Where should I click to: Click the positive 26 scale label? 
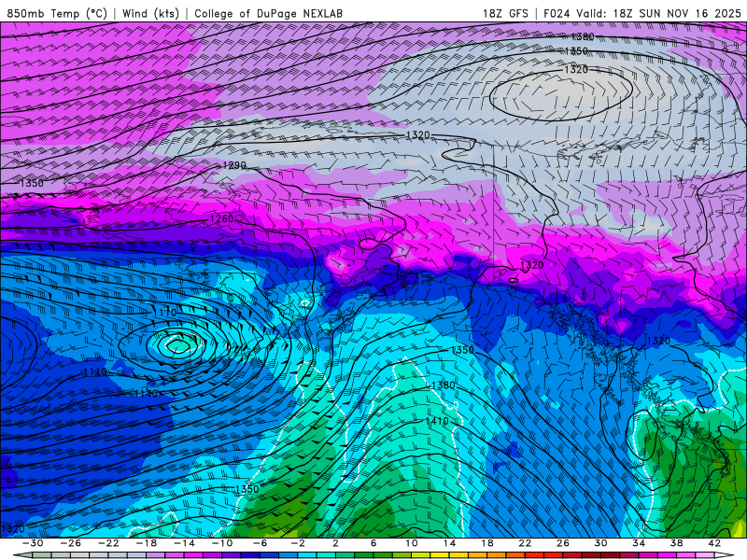click(563, 543)
